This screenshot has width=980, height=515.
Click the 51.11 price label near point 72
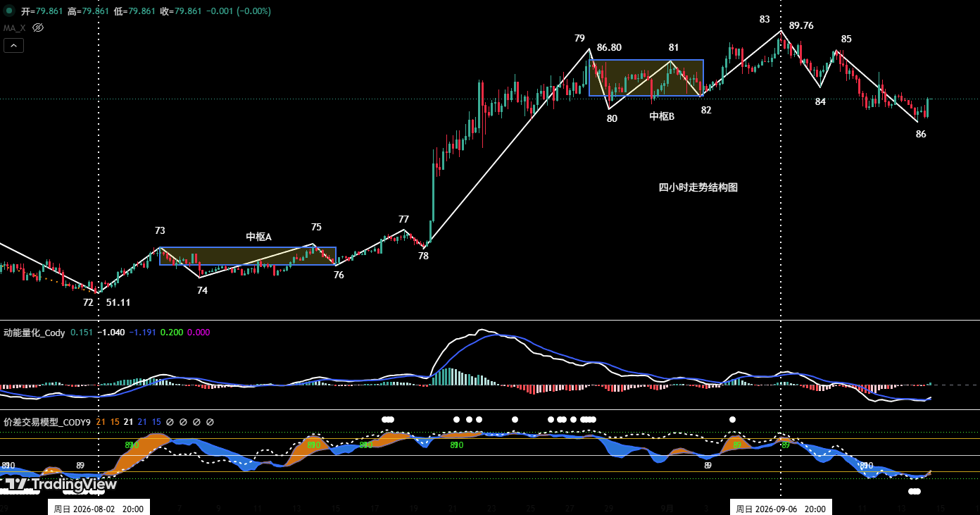[x=118, y=302]
